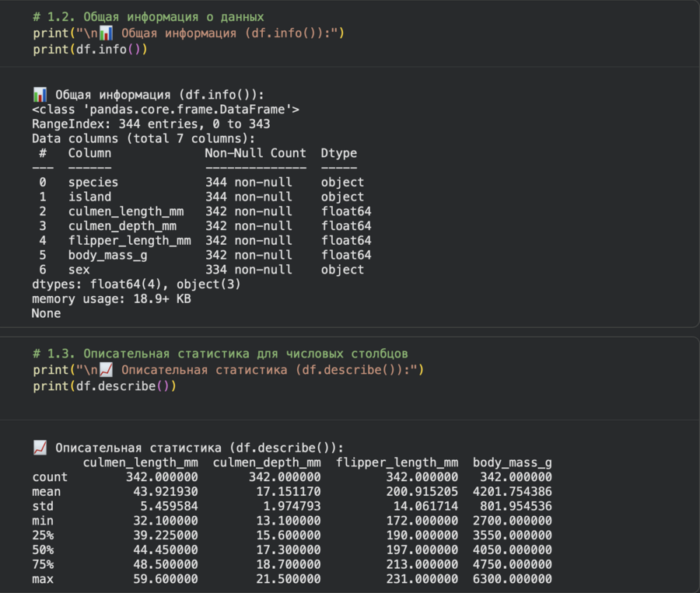700x593 pixels.
Task: Click the 'species' column name
Action: (x=93, y=183)
